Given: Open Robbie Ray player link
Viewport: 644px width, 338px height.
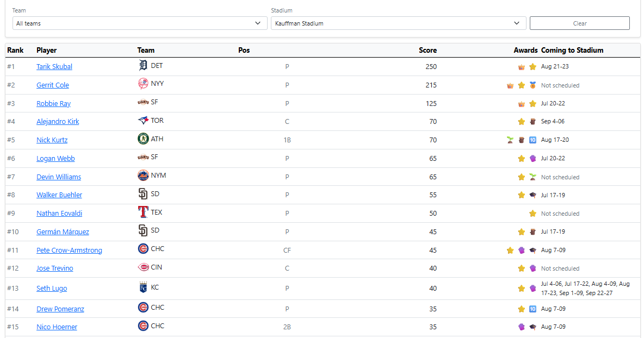Looking at the screenshot, I should 53,103.
